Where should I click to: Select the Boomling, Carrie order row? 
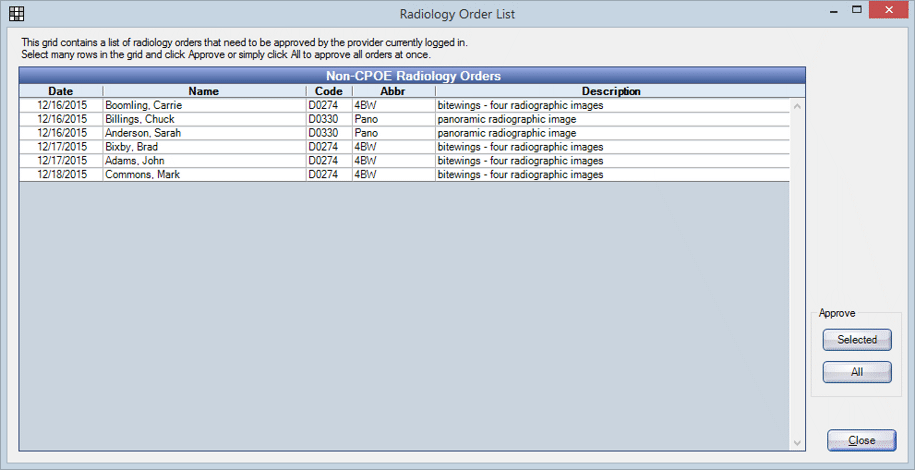tap(204, 105)
